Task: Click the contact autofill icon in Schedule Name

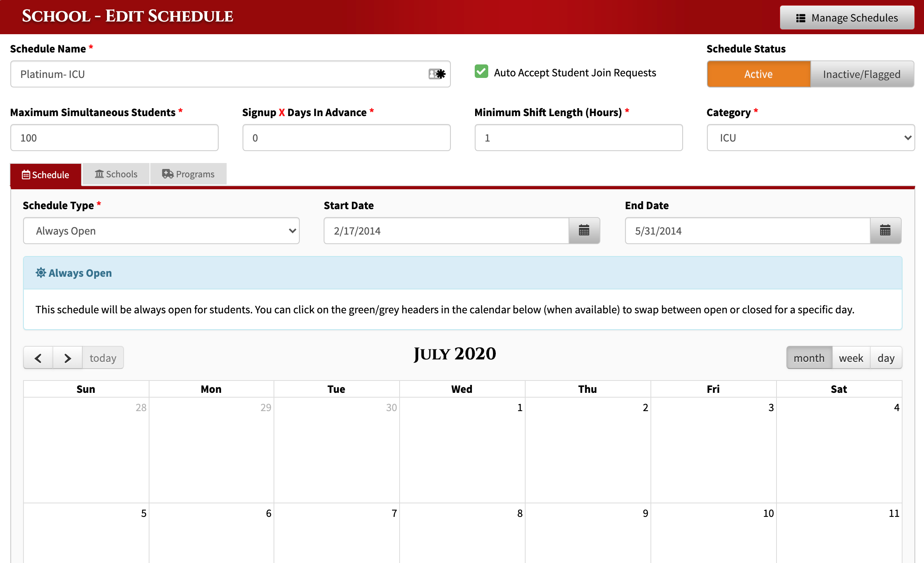Action: [x=437, y=74]
